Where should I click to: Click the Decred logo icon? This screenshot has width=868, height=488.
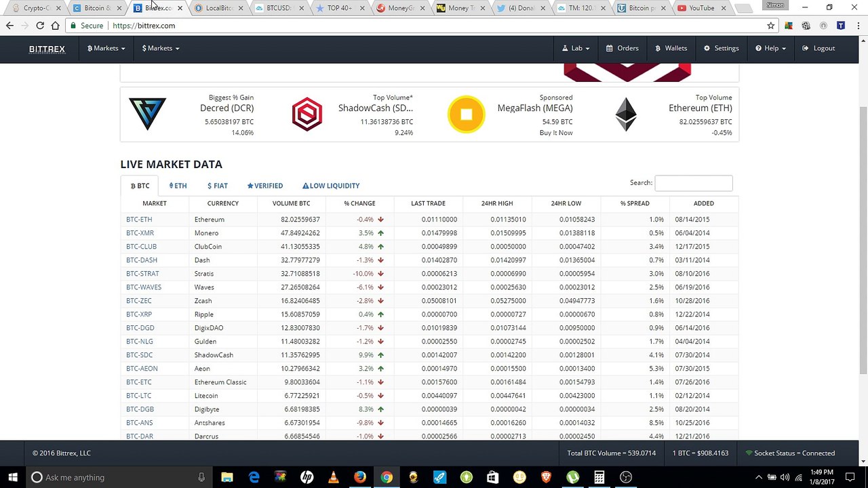147,114
